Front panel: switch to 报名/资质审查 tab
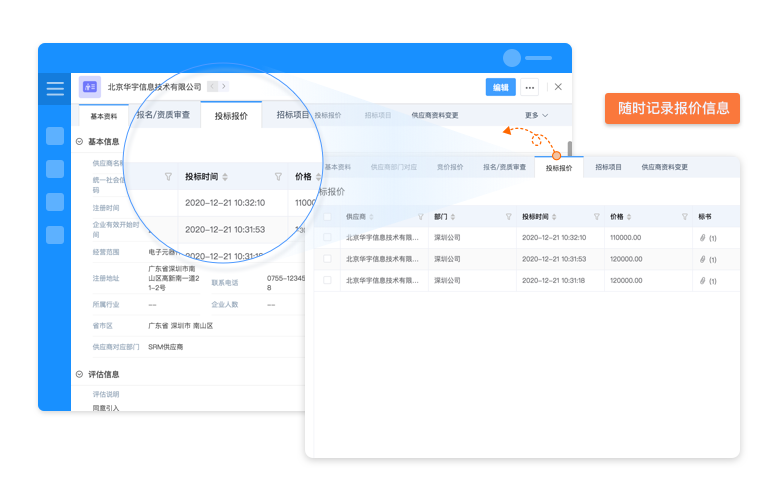 click(x=504, y=167)
